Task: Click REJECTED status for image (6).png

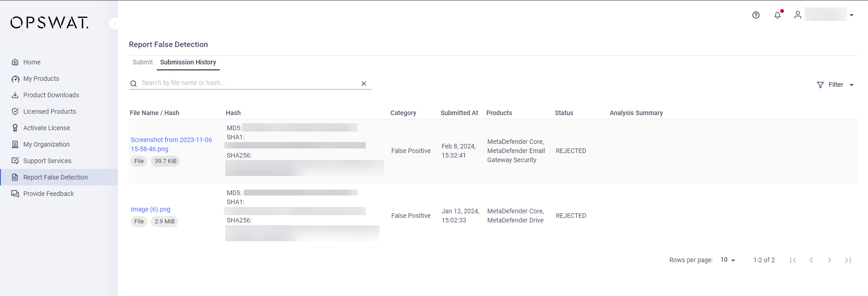Action: 571,216
